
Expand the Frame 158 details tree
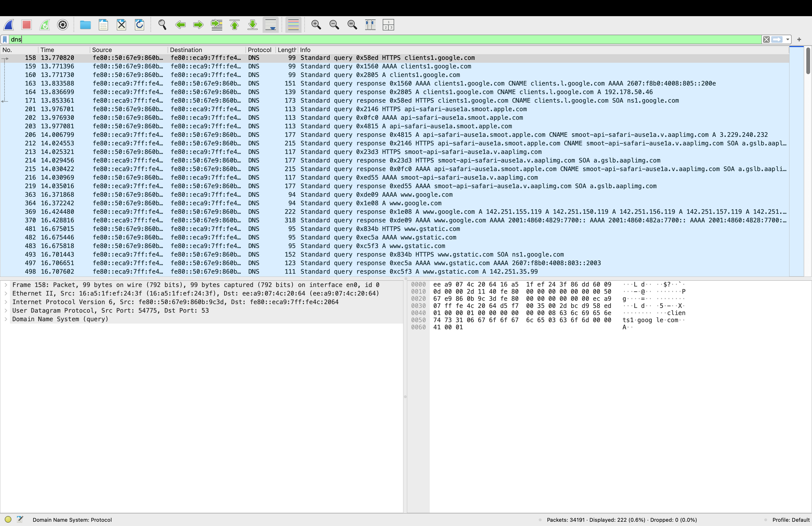pyautogui.click(x=6, y=285)
